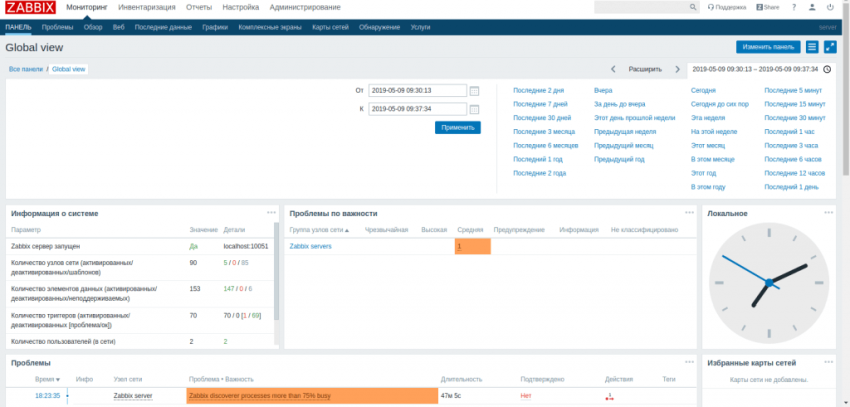Open Проблемы по важности widget menu dots
Image resolution: width=850 pixels, height=407 pixels.
click(690, 212)
